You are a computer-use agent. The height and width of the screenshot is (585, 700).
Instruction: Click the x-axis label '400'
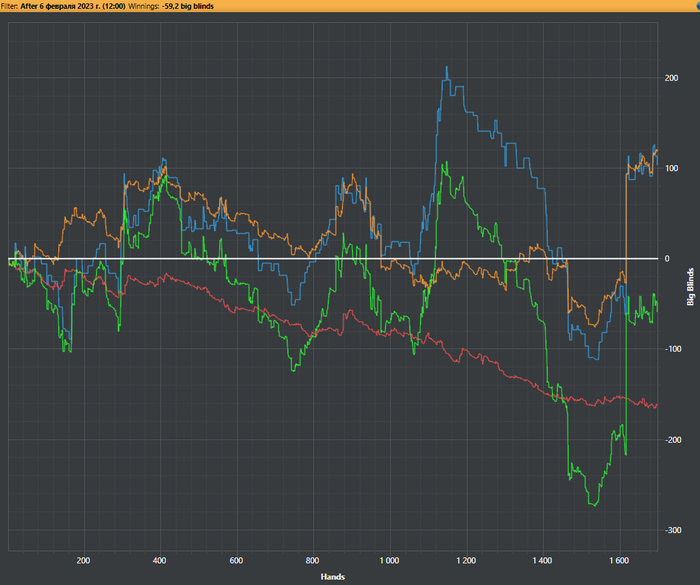[x=159, y=560]
